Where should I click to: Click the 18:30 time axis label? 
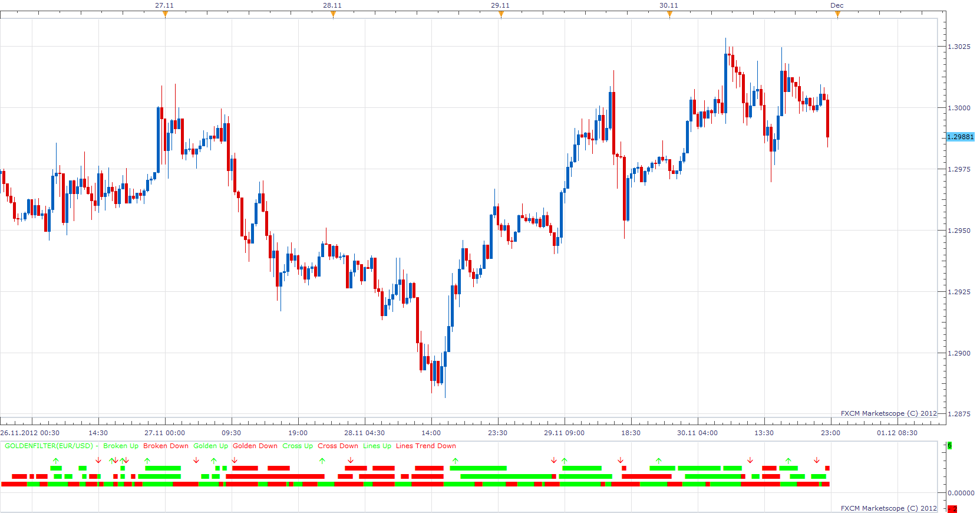tap(631, 433)
